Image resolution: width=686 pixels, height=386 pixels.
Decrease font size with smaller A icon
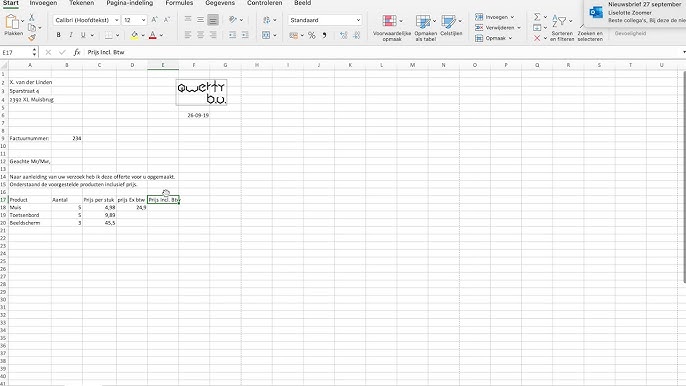tap(167, 20)
